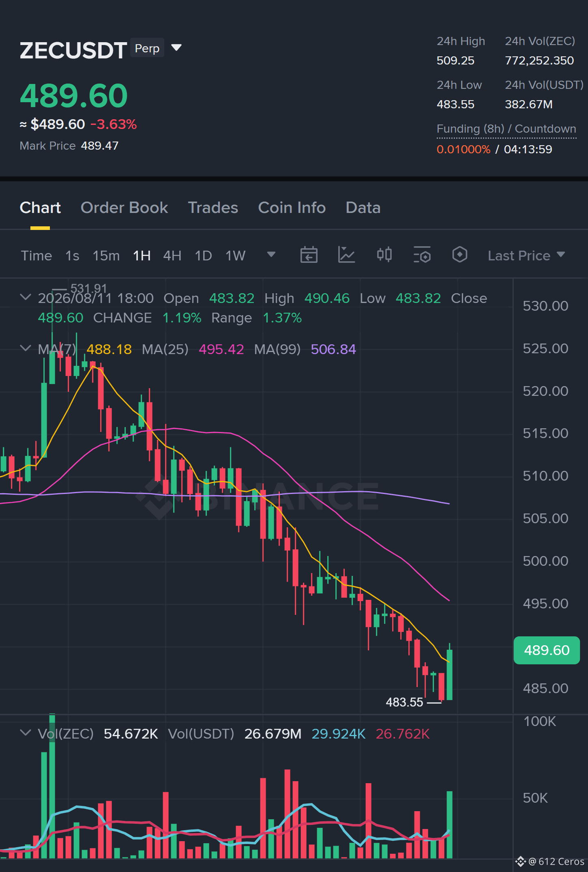Tap the Funding (8h) / Countdown label

(506, 129)
